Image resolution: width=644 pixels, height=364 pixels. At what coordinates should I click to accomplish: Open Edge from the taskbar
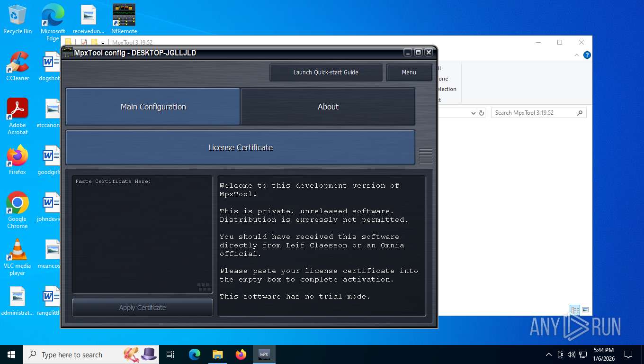pyautogui.click(x=195, y=355)
